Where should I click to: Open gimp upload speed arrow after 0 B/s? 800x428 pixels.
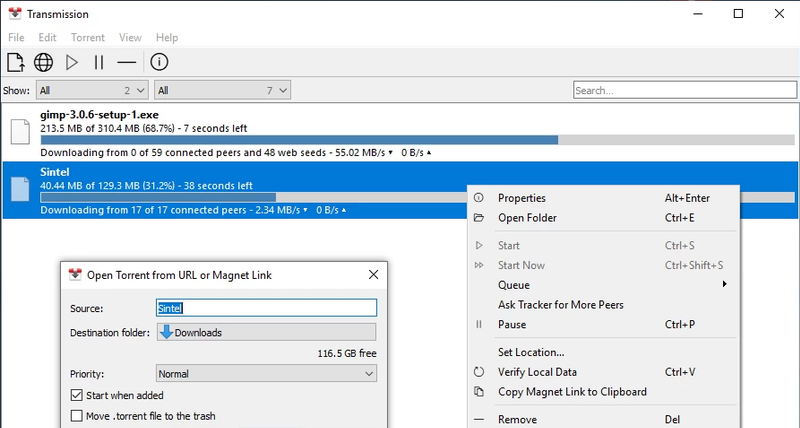(429, 153)
